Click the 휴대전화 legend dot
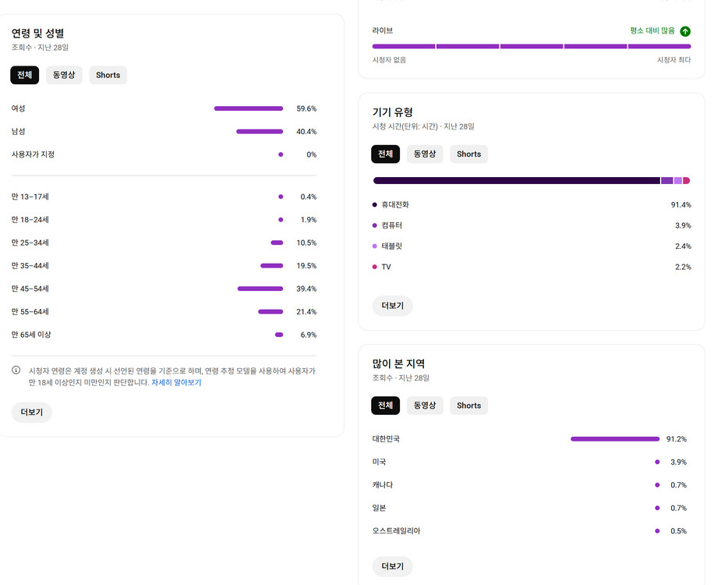The image size is (728, 585). tap(375, 204)
